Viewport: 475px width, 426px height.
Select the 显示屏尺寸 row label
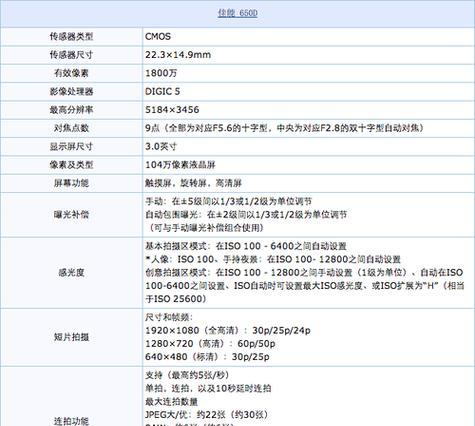pyautogui.click(x=71, y=146)
